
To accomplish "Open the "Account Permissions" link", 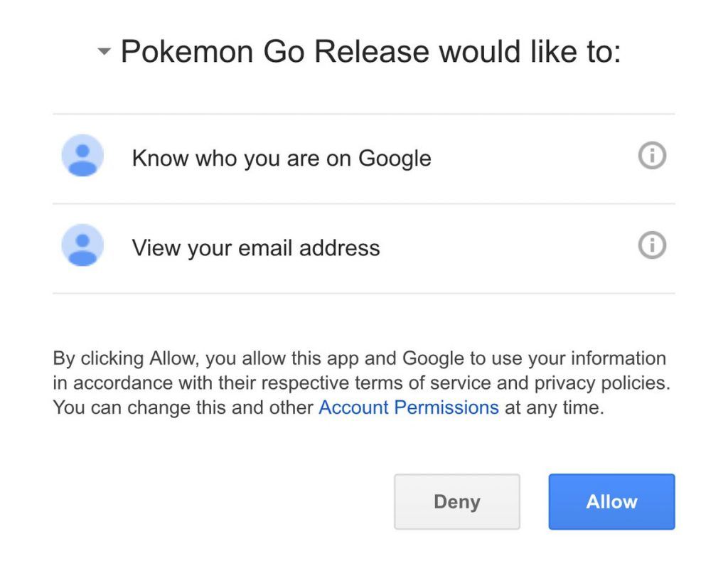I will pyautogui.click(x=409, y=407).
